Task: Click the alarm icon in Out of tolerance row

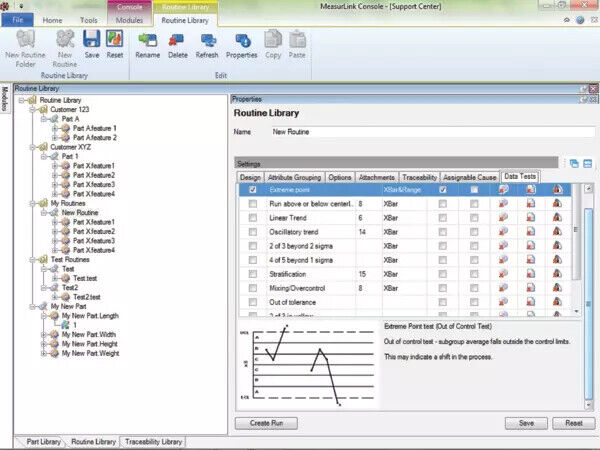Action: pos(558,302)
